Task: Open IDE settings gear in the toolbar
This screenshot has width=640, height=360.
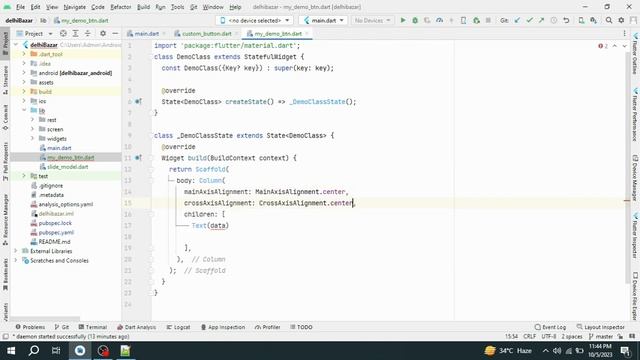Action: pyautogui.click(x=621, y=20)
